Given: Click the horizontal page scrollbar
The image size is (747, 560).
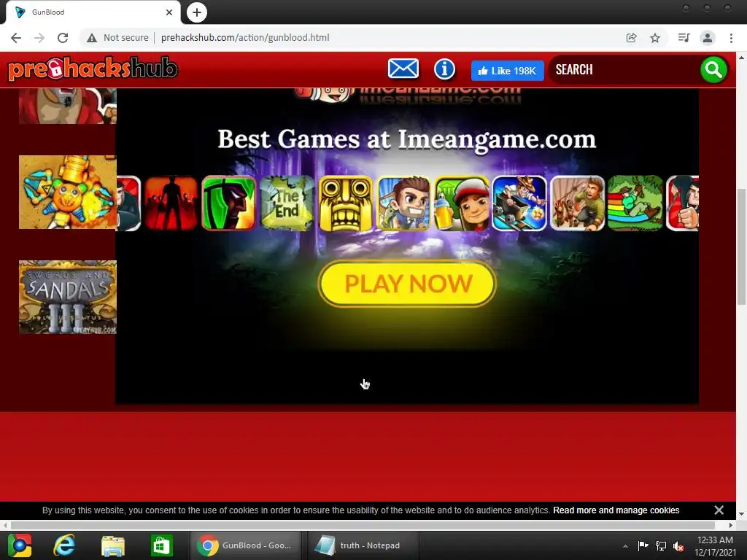Looking at the screenshot, I should point(363,525).
